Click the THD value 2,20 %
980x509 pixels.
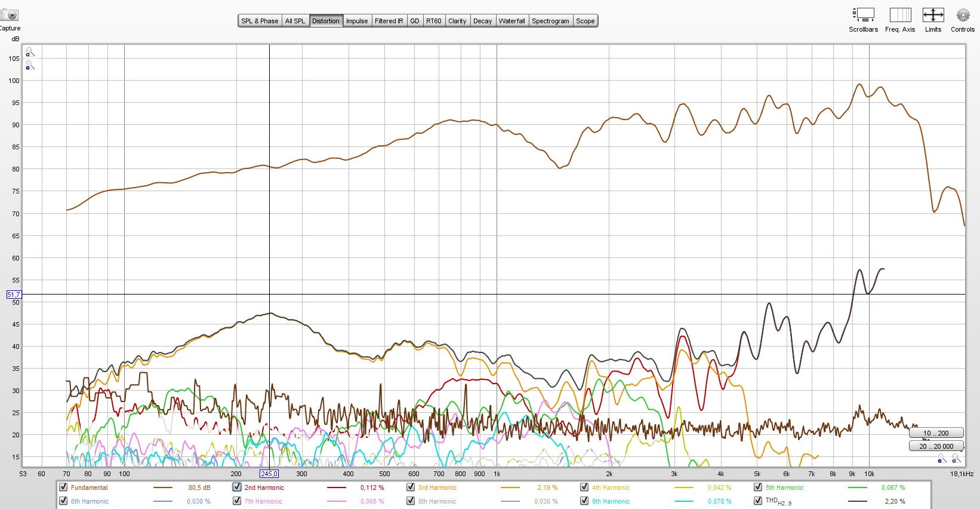(895, 501)
